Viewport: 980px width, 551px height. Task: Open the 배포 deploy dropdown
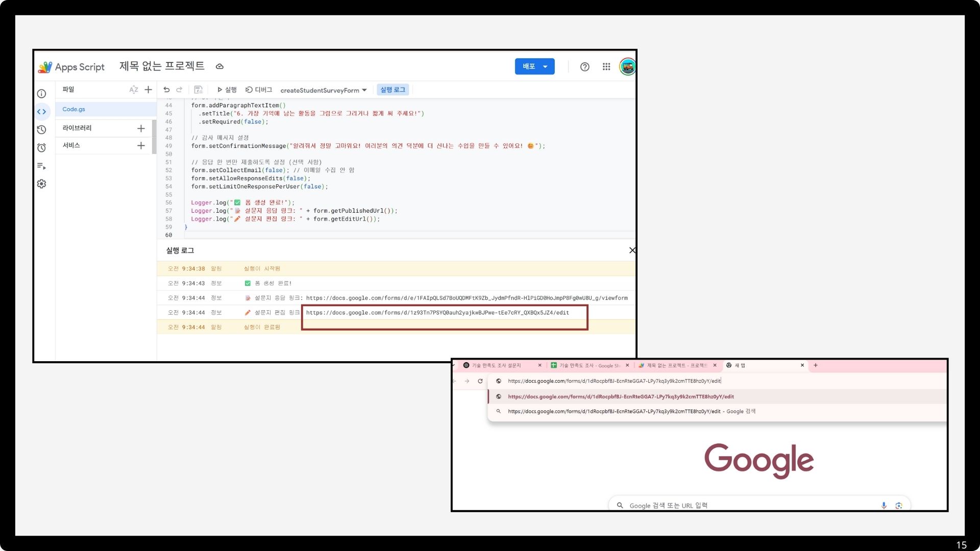534,67
